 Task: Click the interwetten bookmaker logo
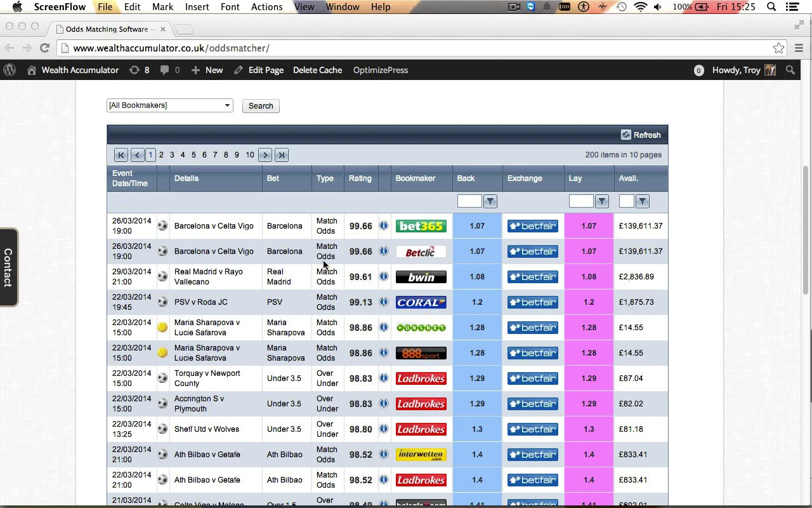coord(421,455)
